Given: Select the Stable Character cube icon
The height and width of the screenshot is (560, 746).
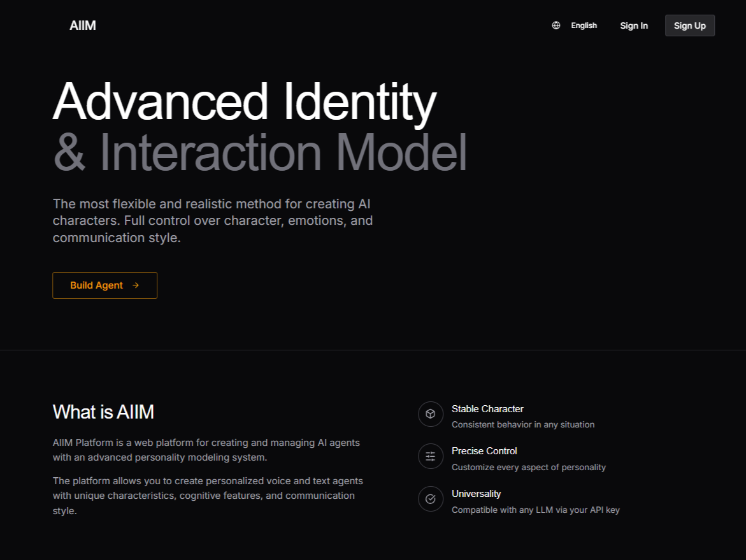Looking at the screenshot, I should [431, 414].
